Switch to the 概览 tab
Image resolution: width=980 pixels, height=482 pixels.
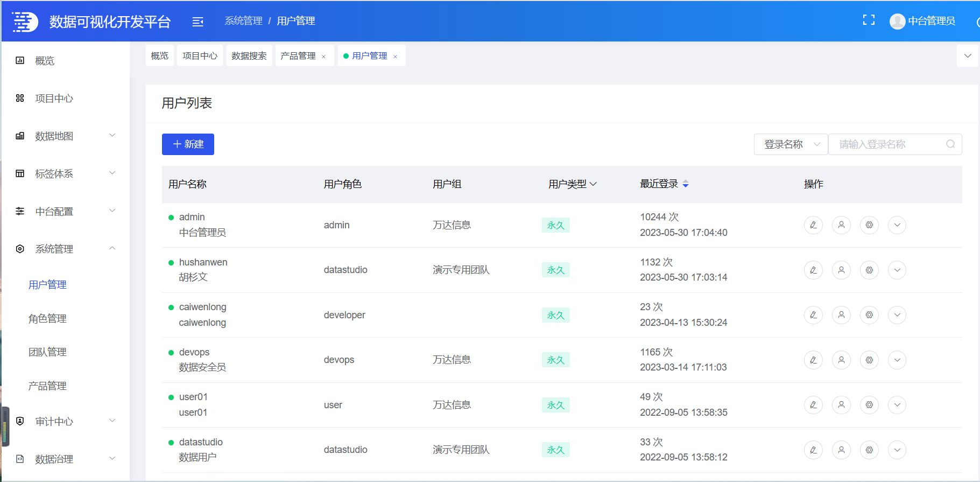(x=160, y=55)
